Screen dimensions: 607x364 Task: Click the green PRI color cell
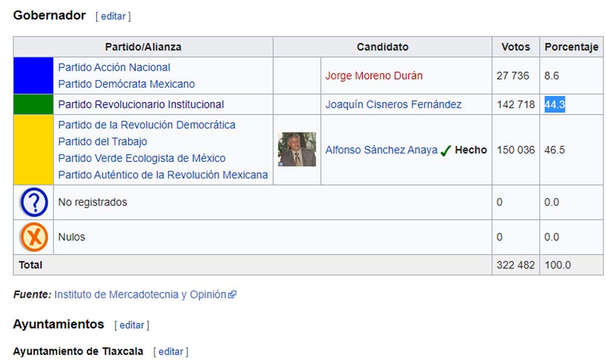click(33, 104)
